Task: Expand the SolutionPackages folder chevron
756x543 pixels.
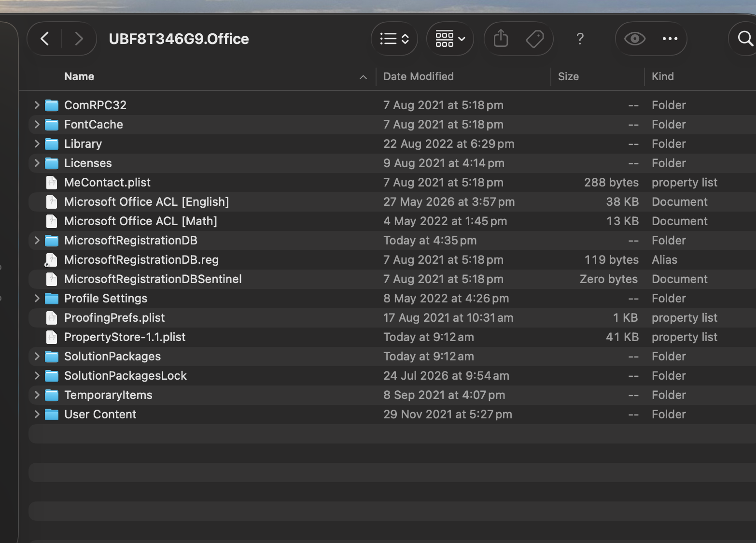Action: point(37,356)
